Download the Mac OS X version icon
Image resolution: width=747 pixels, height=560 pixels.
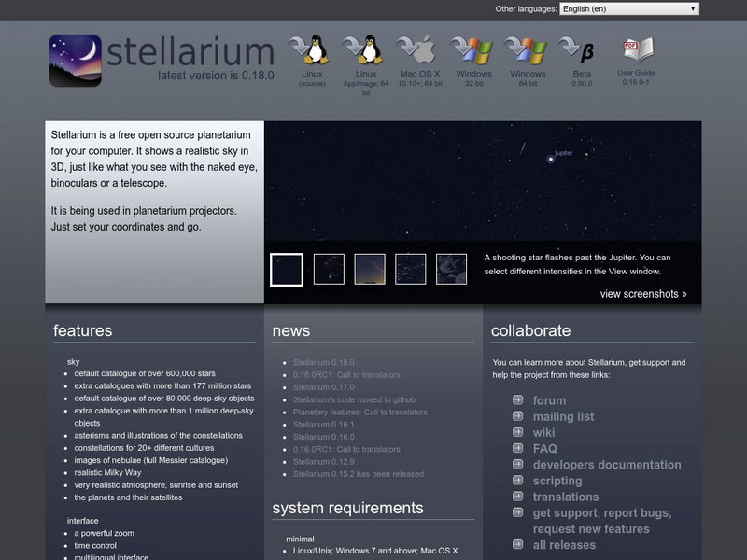point(419,50)
